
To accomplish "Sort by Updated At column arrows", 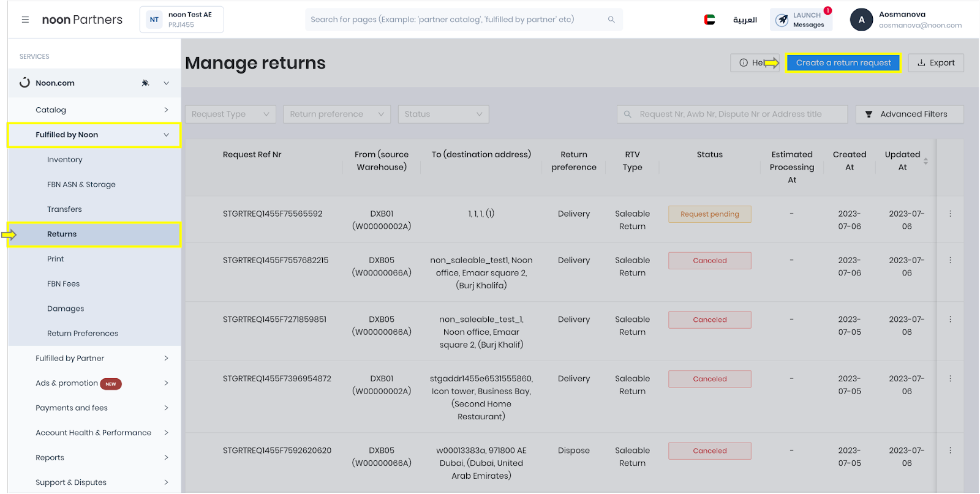I will click(925, 161).
